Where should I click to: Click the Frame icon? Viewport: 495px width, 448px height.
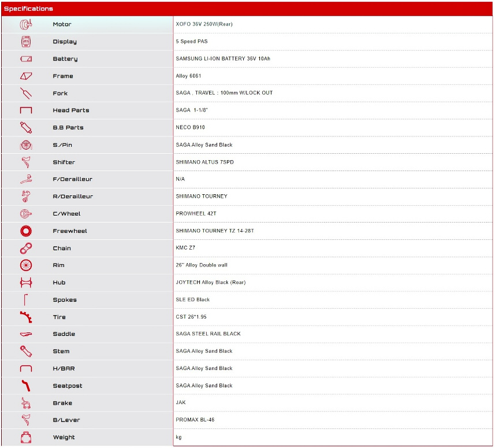[26, 76]
